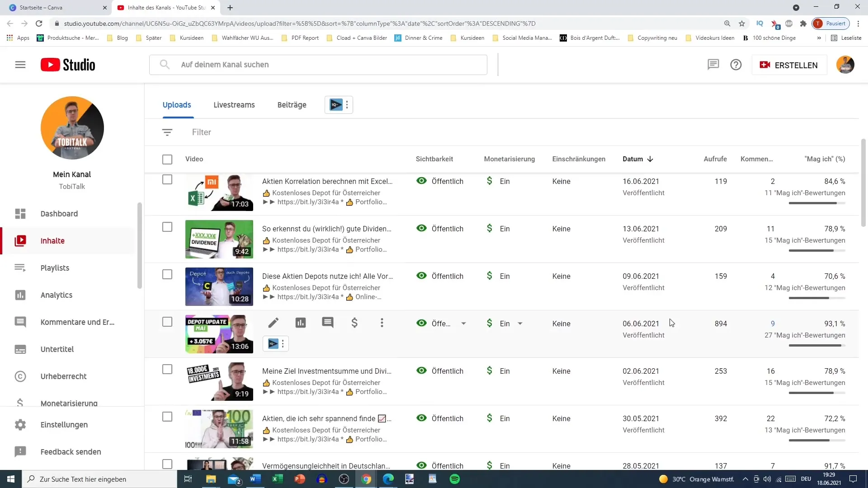
Task: Click the monetization dollar sign icon
Action: (x=355, y=323)
